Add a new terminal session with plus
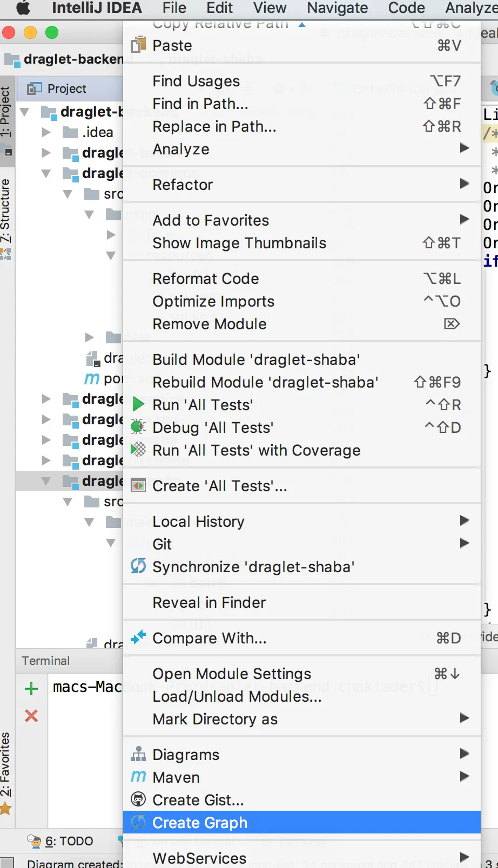This screenshot has width=498, height=868. 31,689
